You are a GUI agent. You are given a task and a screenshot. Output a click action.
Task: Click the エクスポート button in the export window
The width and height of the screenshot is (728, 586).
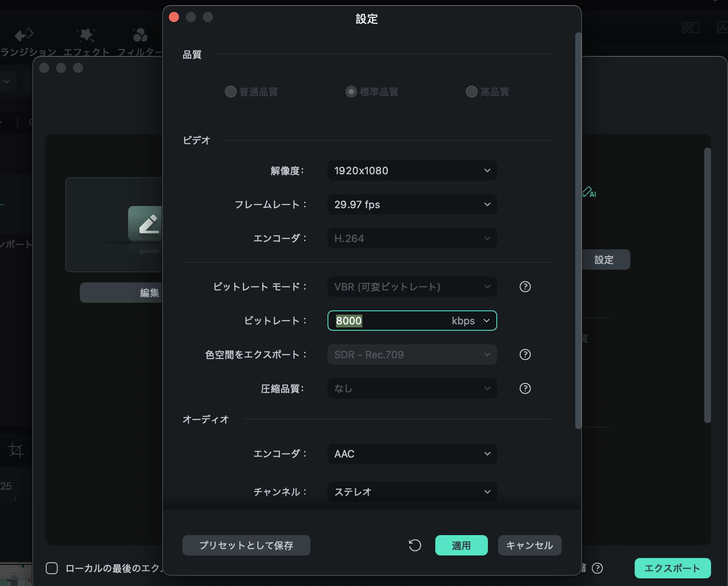click(x=673, y=568)
